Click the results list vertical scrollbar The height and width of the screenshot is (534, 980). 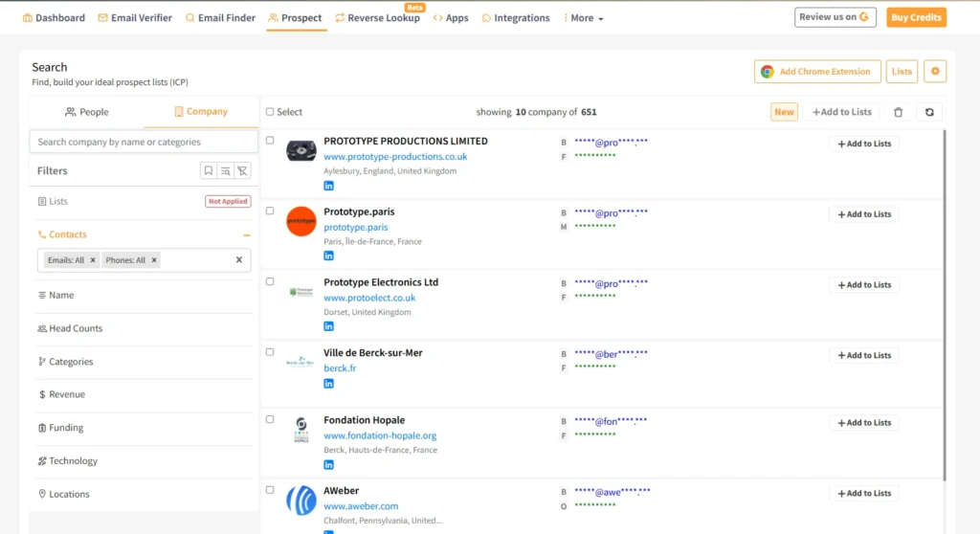(944, 305)
